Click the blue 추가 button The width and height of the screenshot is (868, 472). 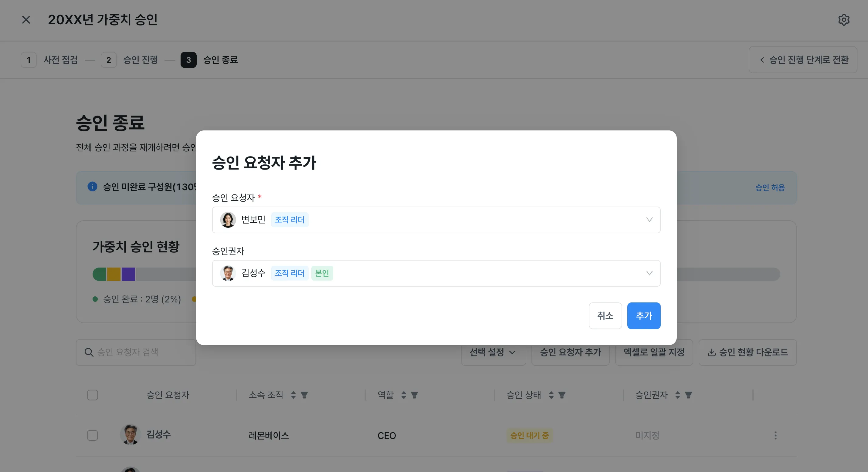[x=644, y=316]
